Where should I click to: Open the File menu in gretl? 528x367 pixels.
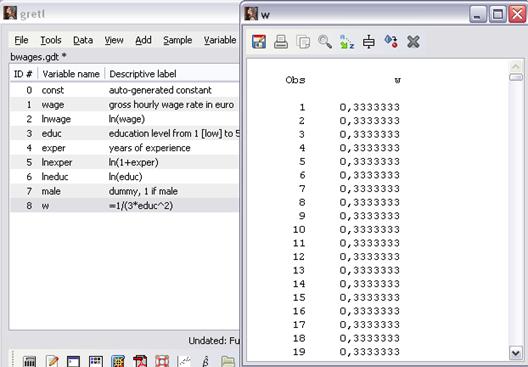pyautogui.click(x=21, y=40)
